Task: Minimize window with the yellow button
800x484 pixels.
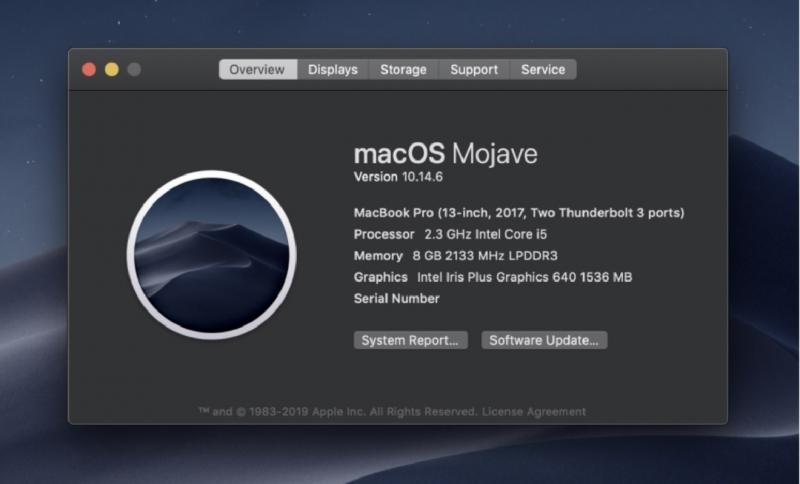Action: click(112, 69)
